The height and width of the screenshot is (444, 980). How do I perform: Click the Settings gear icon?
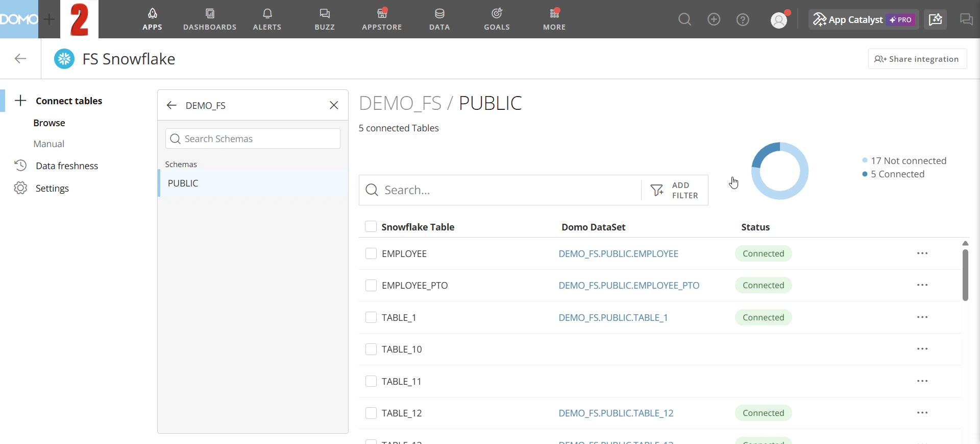(20, 188)
